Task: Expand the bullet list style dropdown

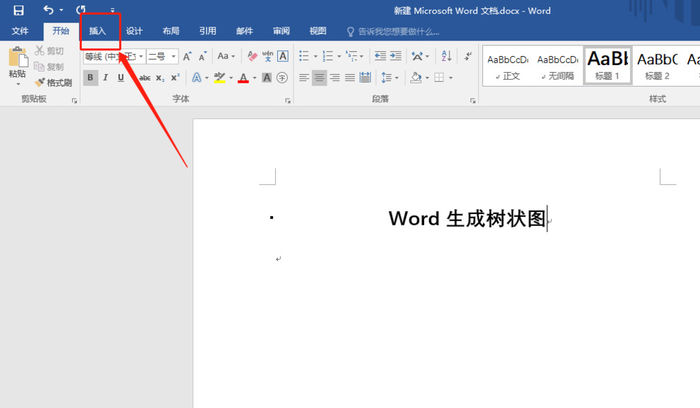Action: coord(316,57)
